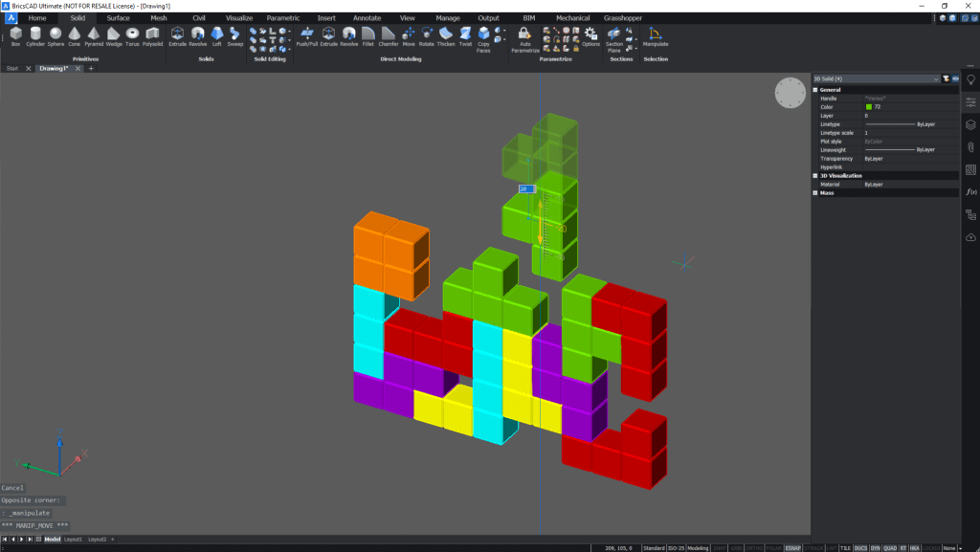The image size is (980, 552).
Task: Start the Section Plane tool
Action: point(615,38)
